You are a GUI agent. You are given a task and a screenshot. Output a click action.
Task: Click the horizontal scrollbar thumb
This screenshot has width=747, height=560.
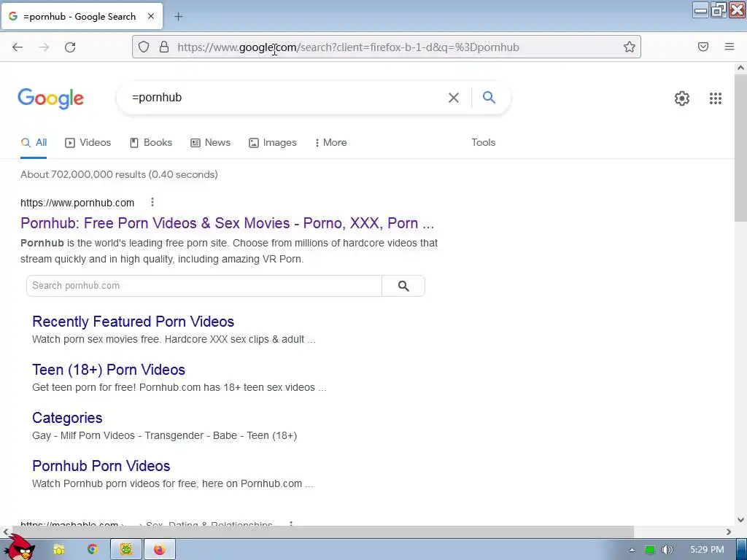pyautogui.click(x=323, y=532)
